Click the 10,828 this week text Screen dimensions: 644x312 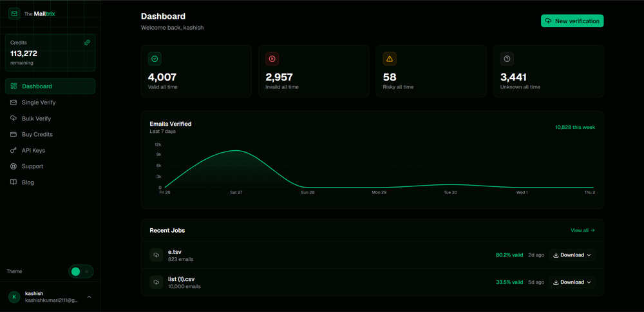(x=575, y=127)
